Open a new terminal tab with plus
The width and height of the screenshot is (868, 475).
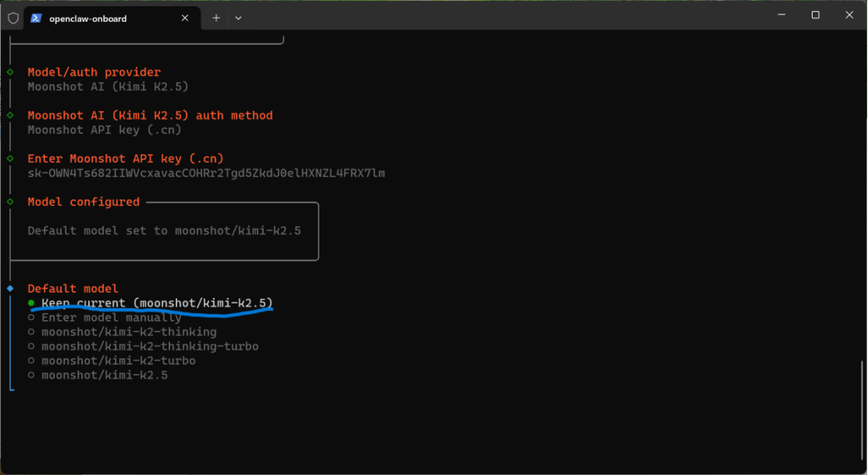point(216,18)
